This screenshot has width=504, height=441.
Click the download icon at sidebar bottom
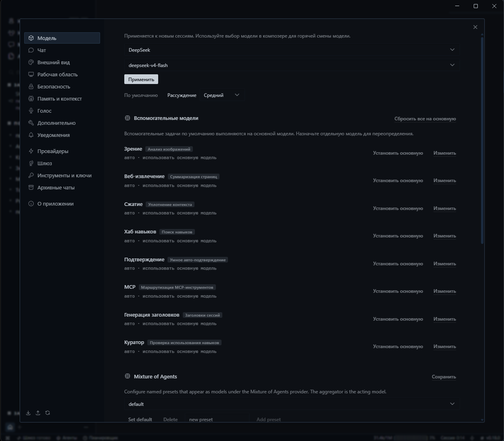[x=28, y=413]
